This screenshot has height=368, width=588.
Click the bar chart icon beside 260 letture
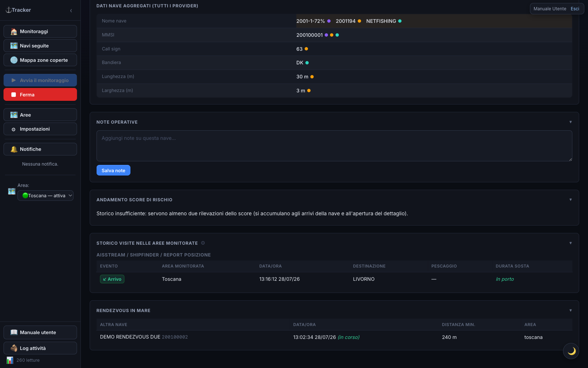click(10, 360)
